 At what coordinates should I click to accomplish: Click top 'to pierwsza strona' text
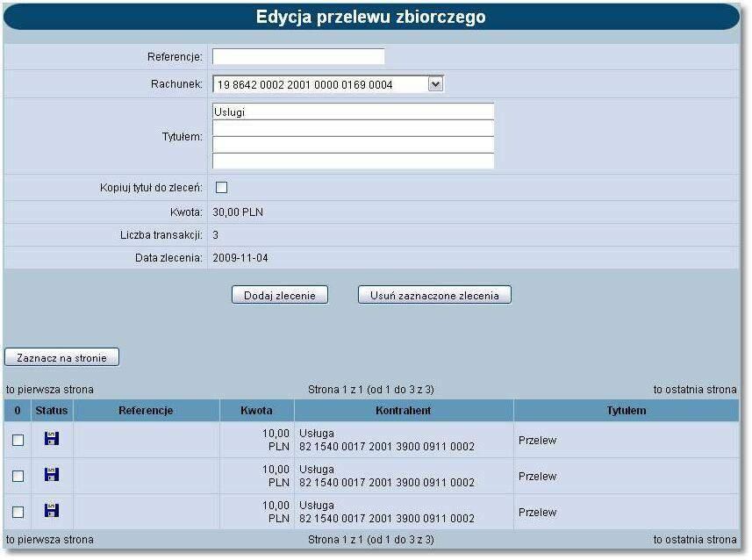tap(50, 390)
